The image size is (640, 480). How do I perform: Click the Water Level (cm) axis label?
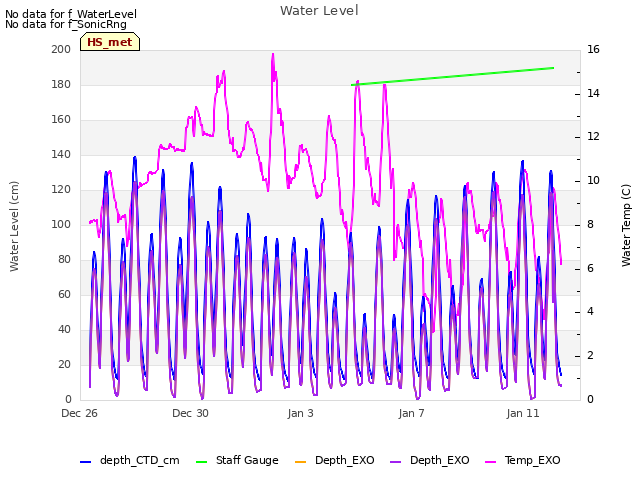pyautogui.click(x=14, y=227)
